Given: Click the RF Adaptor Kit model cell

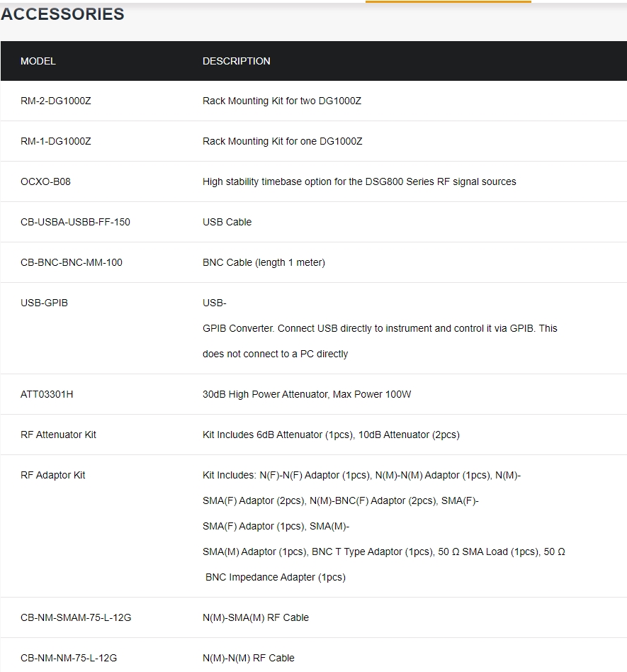Looking at the screenshot, I should tap(52, 475).
